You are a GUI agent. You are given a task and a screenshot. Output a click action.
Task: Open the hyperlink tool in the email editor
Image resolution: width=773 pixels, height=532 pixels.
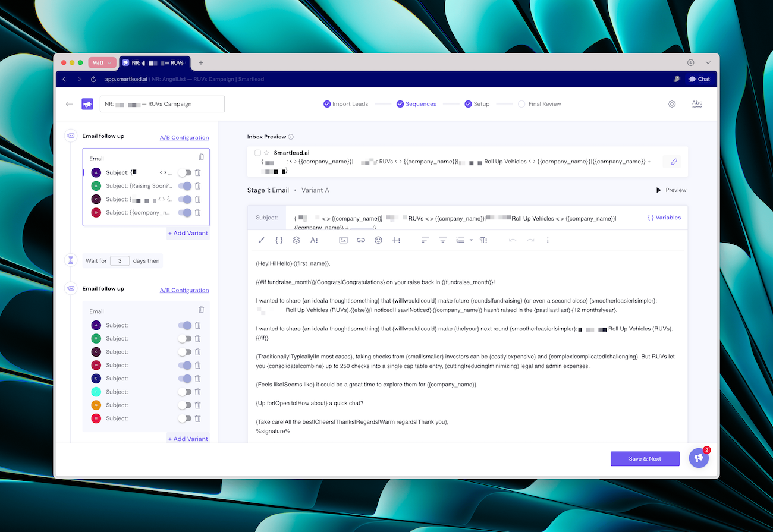(x=360, y=240)
